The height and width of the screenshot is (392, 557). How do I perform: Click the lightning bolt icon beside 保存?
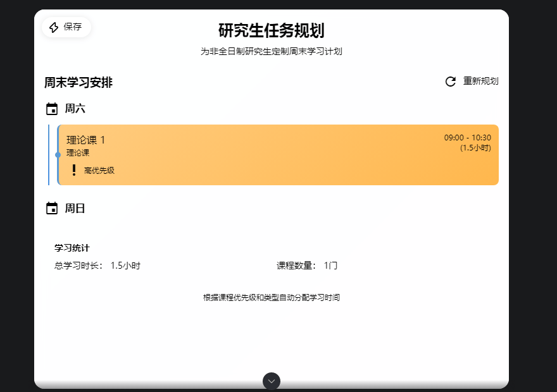54,27
